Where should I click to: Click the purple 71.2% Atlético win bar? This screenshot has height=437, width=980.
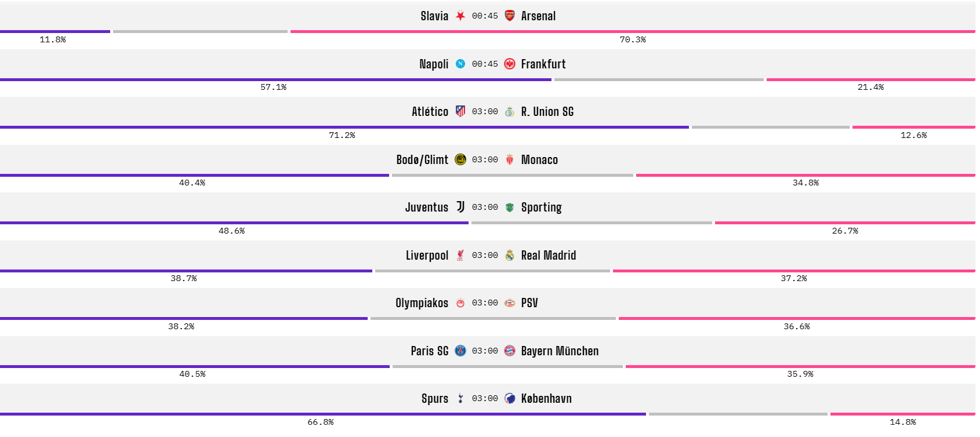pyautogui.click(x=344, y=127)
